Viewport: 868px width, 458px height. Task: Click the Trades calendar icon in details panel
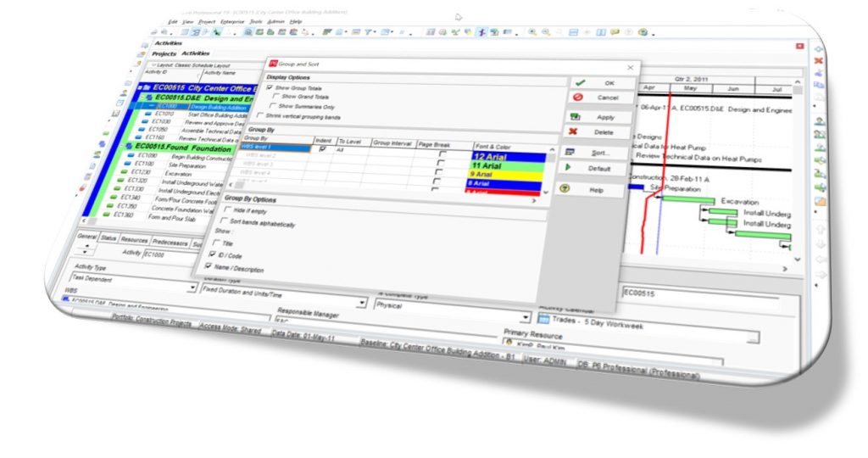543,318
